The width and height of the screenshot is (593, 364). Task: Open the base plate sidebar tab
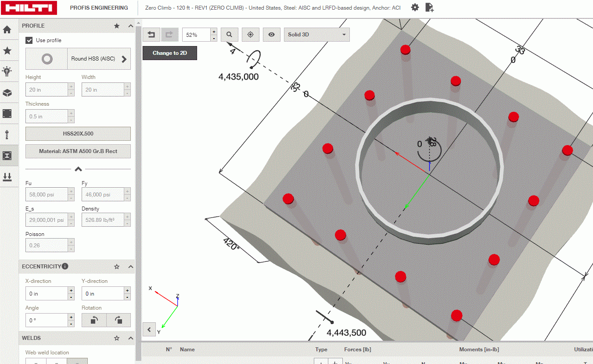[x=7, y=114]
